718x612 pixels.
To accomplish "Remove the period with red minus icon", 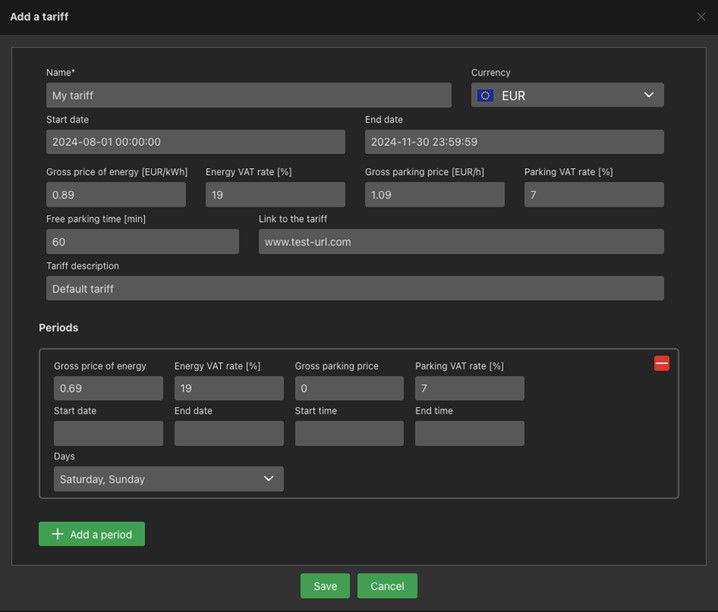I will pyautogui.click(x=661, y=364).
